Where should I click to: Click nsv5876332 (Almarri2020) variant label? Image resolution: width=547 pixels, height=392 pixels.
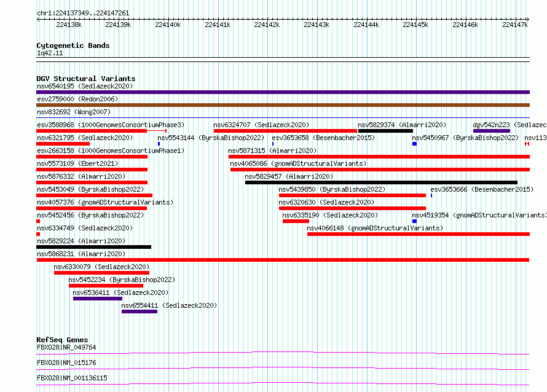[81, 176]
